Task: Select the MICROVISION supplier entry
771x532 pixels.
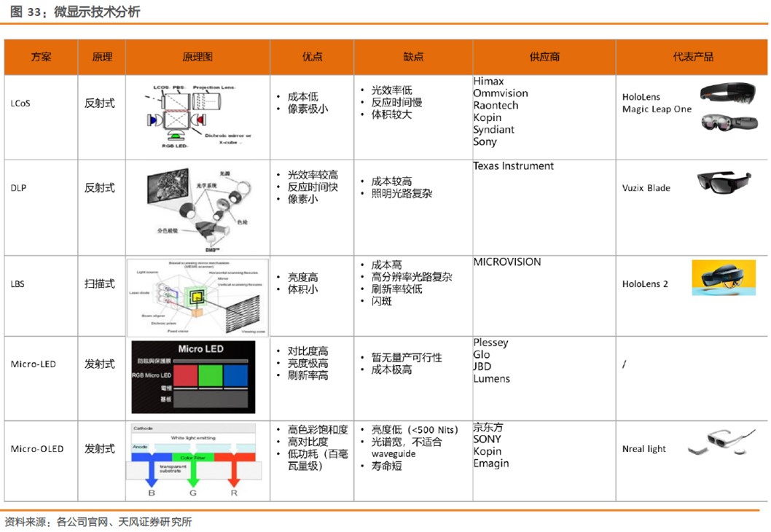Action: (x=507, y=262)
